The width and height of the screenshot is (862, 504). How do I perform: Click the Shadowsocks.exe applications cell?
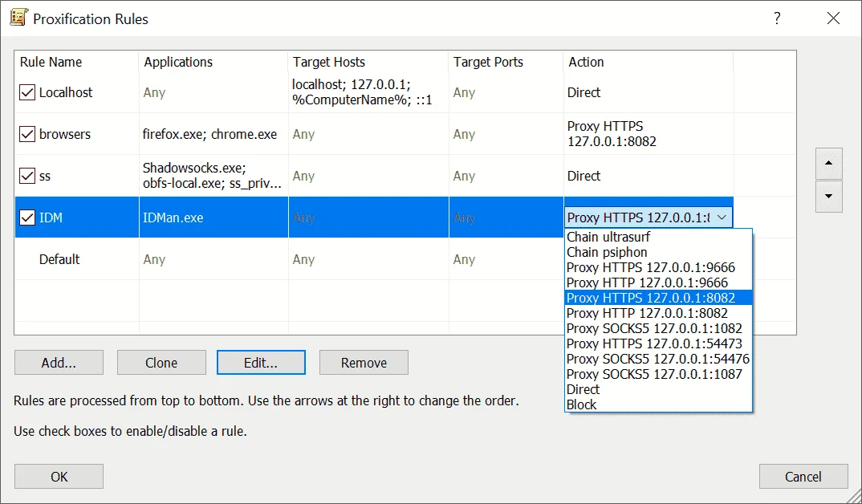212,176
